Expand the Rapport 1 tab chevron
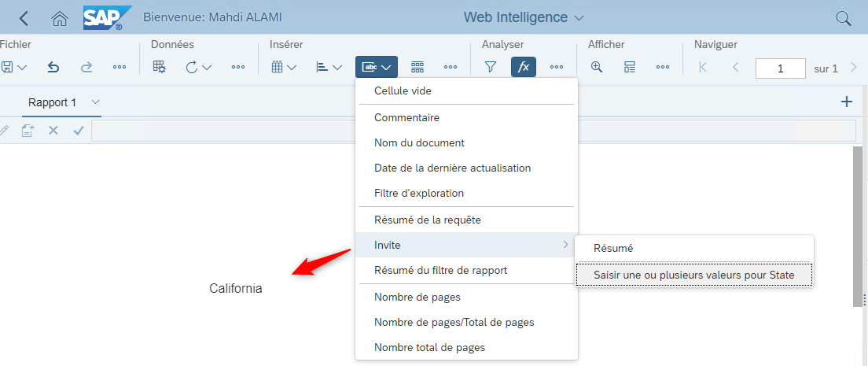Screen dimensions: 868x366 [x=95, y=102]
